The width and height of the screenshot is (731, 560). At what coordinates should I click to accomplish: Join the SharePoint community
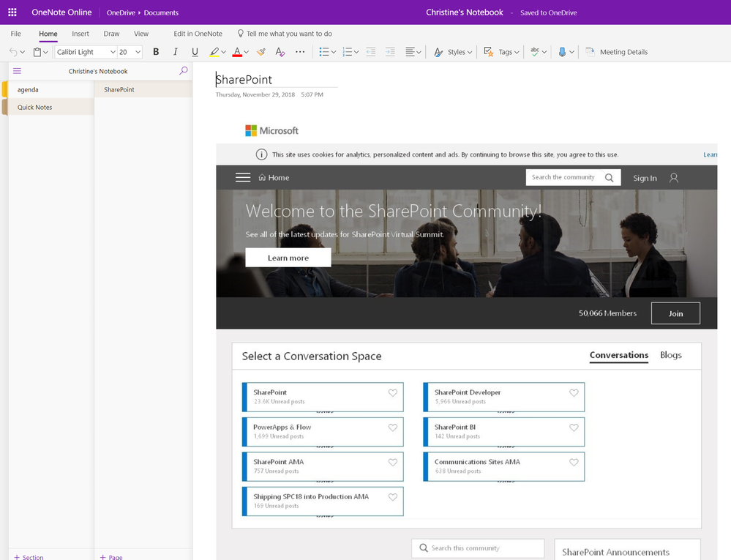675,313
